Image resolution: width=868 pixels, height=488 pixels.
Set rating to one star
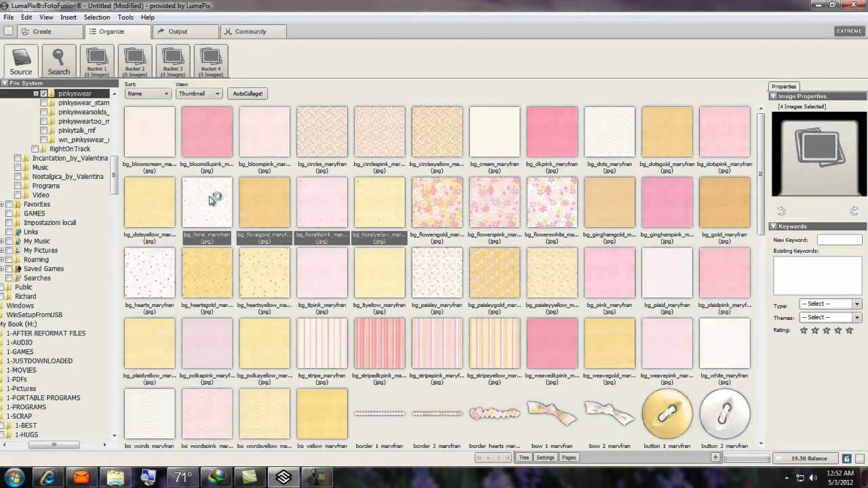tap(804, 331)
